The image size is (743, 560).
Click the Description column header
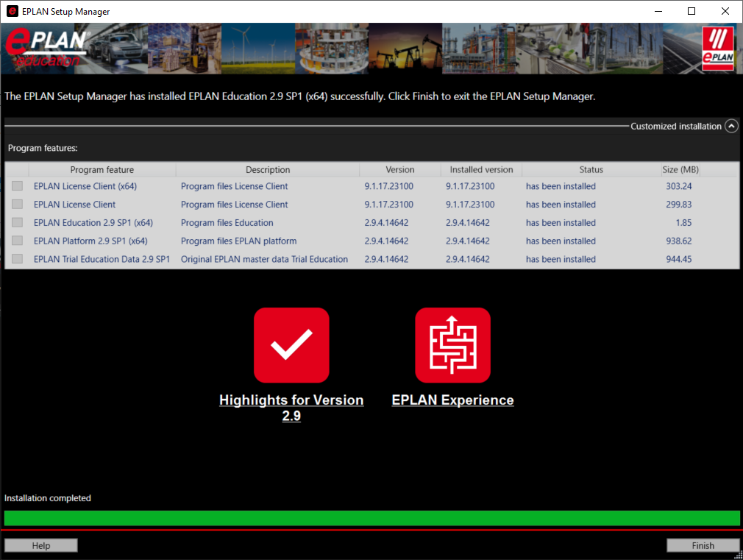click(268, 169)
